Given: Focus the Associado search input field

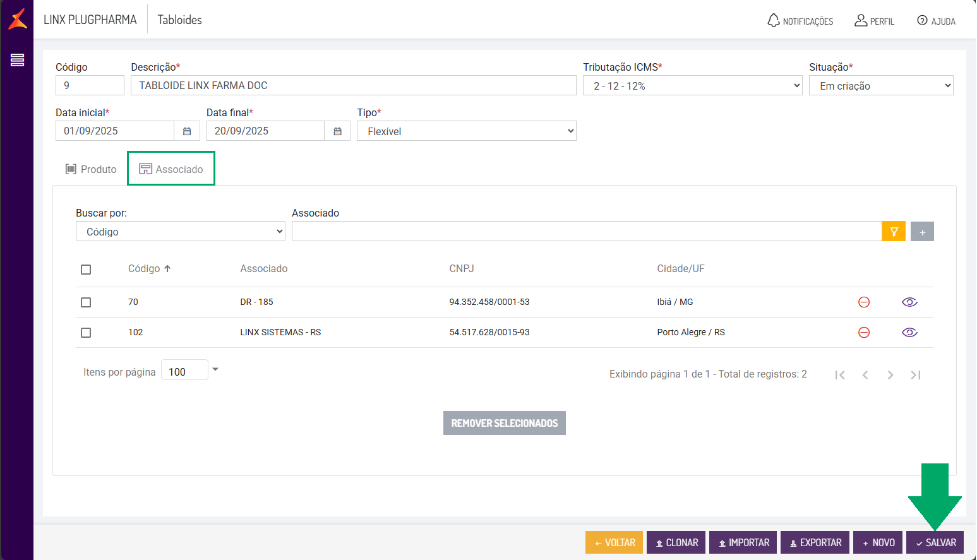Looking at the screenshot, I should [587, 232].
